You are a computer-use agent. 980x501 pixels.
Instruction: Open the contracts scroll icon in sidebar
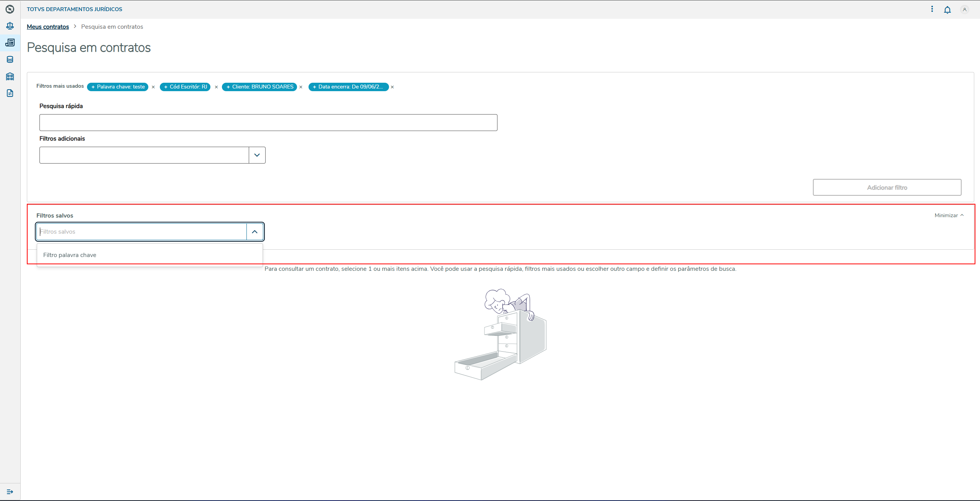point(10,43)
